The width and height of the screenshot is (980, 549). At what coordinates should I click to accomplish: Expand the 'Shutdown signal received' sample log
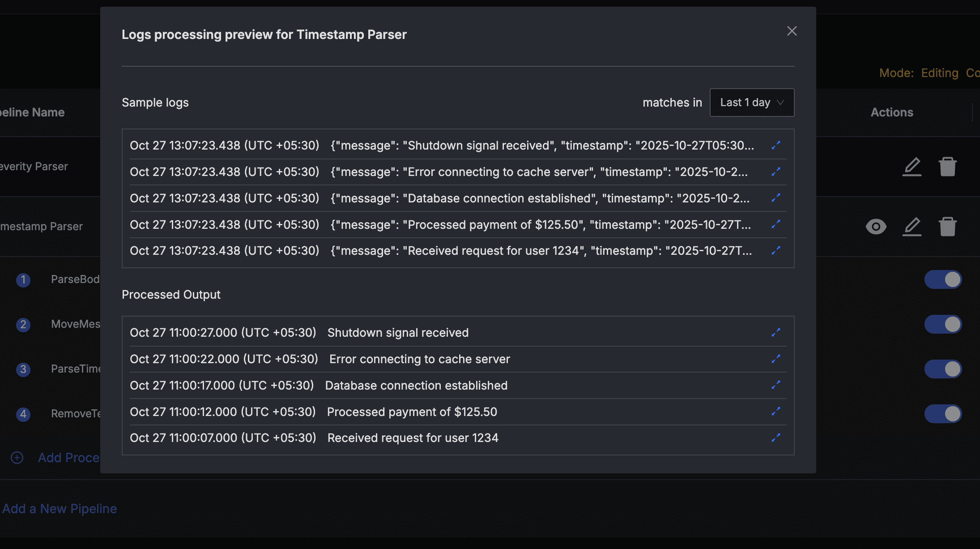pos(776,145)
